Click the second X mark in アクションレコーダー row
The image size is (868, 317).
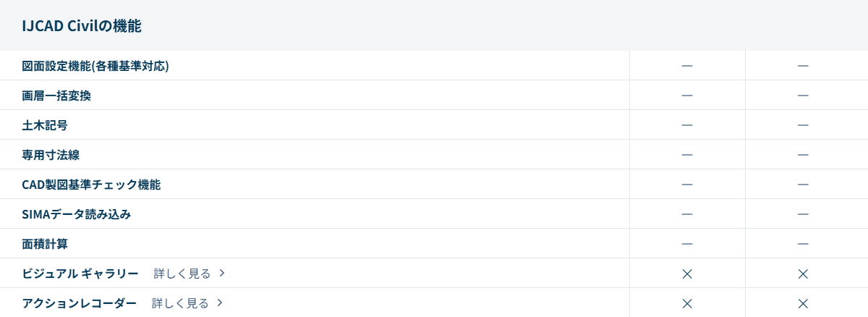coord(803,303)
